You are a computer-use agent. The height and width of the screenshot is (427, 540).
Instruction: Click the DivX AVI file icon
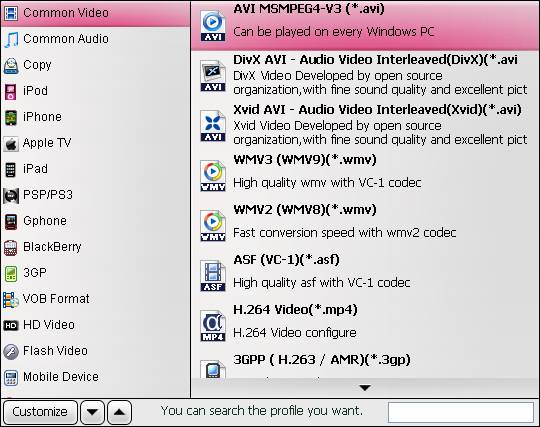pyautogui.click(x=213, y=76)
